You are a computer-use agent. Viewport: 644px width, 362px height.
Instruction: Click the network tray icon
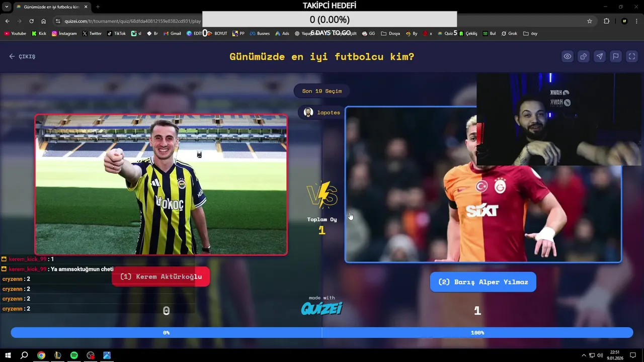coord(592,355)
